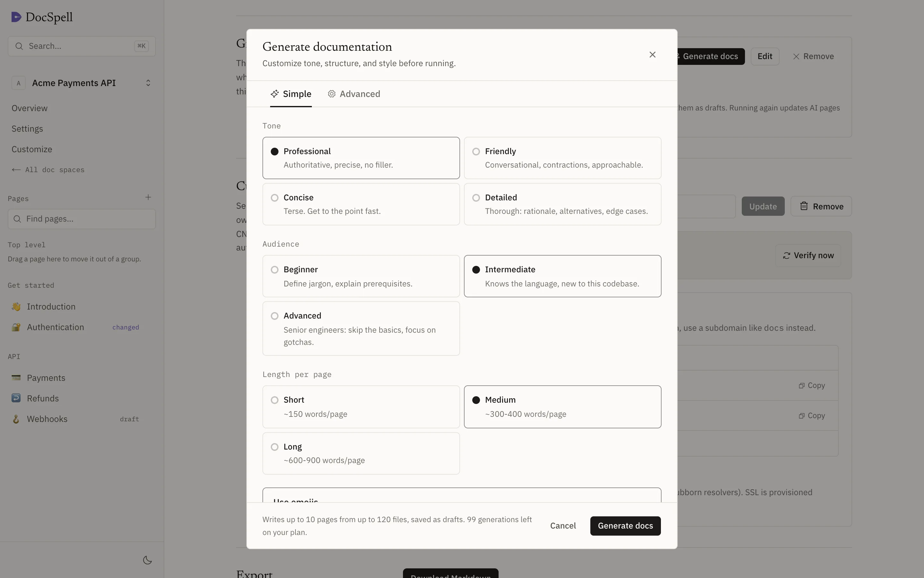The image size is (924, 578).
Task: Open Overview in sidebar
Action: pos(30,108)
